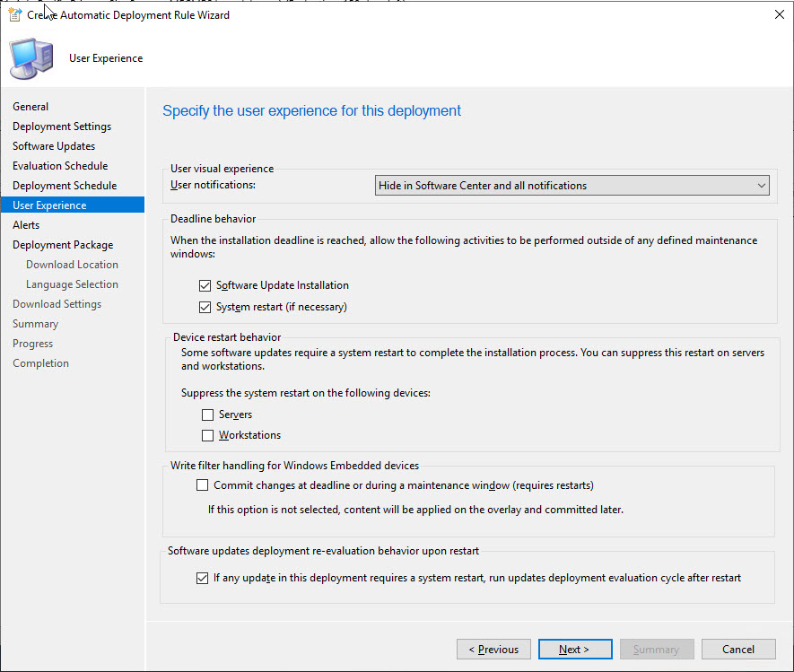
Task: Toggle System restart (if necessary) checkbox
Action: tap(205, 307)
